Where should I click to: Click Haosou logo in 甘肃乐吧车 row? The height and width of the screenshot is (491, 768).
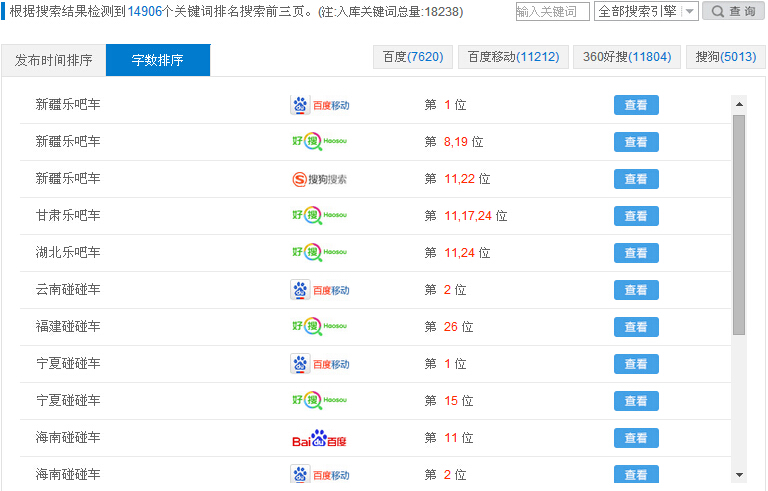(319, 216)
